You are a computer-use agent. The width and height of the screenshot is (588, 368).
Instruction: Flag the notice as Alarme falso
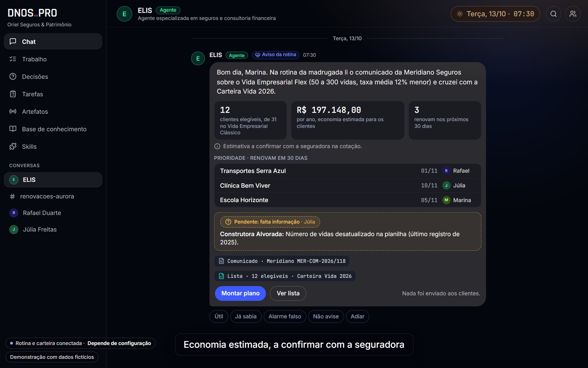[285, 316]
